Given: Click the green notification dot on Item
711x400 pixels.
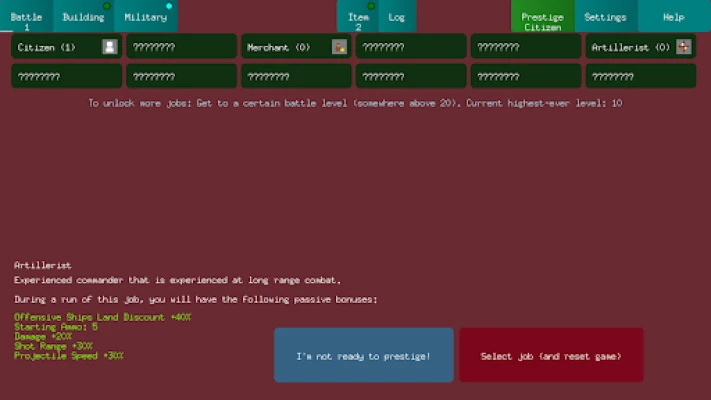Looking at the screenshot, I should [x=372, y=6].
